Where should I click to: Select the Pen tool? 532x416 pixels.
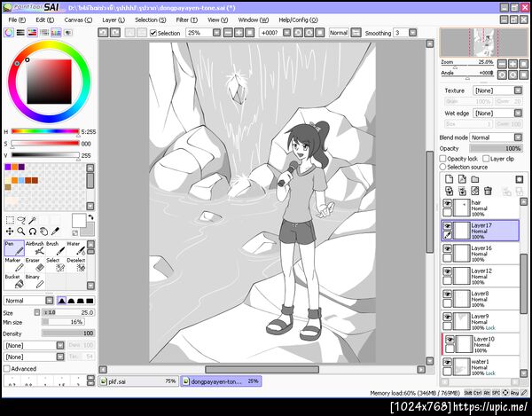(x=14, y=248)
